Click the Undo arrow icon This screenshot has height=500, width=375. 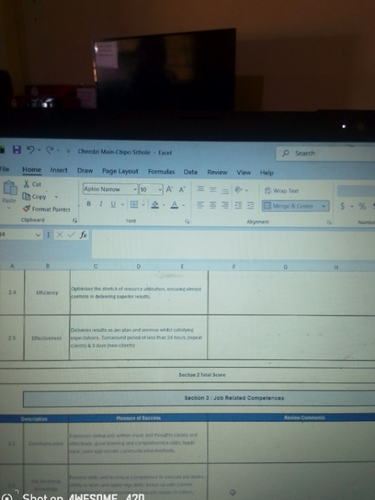(31, 150)
